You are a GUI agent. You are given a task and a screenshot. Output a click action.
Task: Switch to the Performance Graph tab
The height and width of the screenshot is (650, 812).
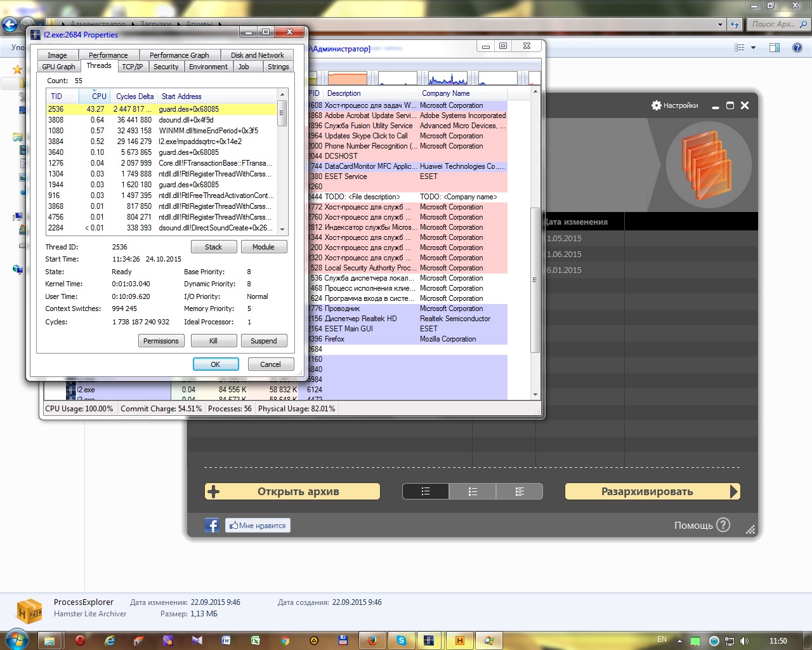click(180, 55)
